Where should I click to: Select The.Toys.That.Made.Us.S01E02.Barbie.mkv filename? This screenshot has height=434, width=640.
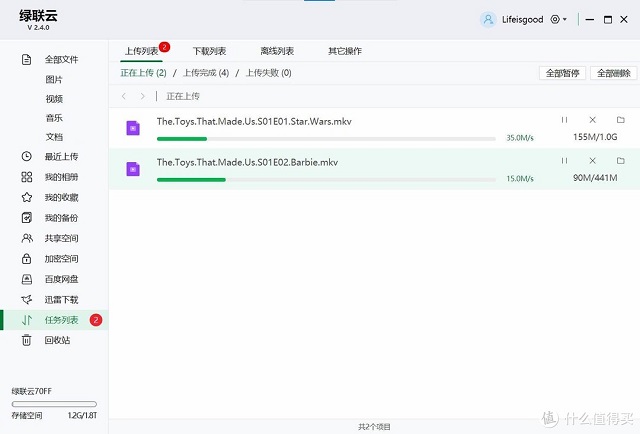coord(247,162)
